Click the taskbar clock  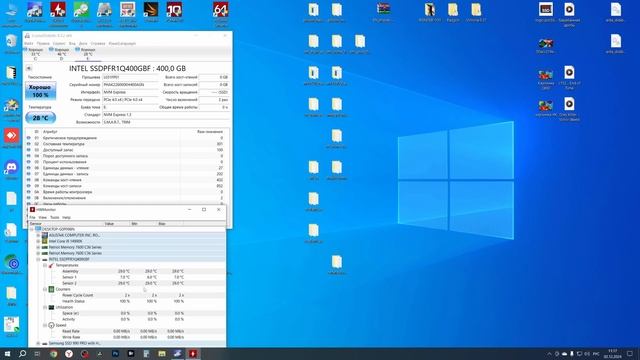(612, 354)
